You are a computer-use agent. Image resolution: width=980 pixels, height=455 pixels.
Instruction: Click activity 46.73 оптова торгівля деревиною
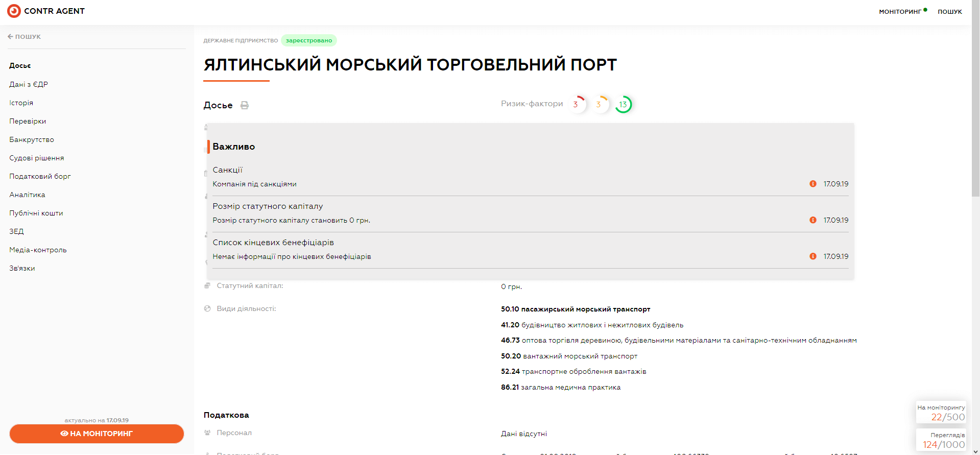[679, 340]
